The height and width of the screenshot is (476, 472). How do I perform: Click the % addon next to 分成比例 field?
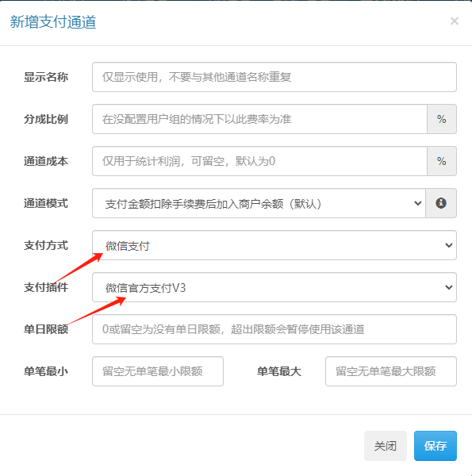pyautogui.click(x=442, y=119)
